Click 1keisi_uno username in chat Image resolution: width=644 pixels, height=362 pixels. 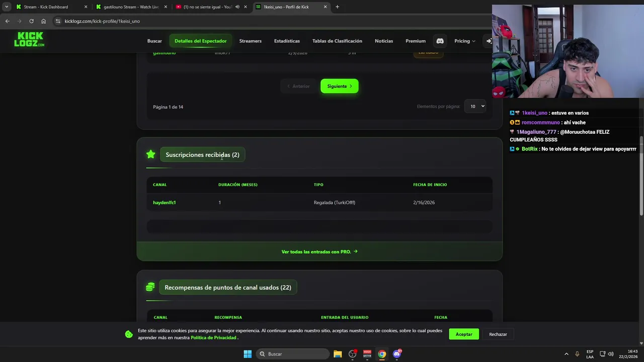pos(534,113)
